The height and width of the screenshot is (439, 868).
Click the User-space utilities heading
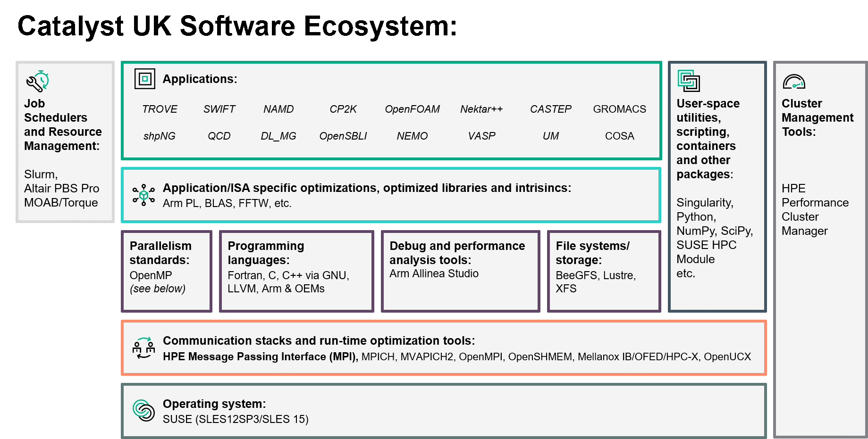coord(708,139)
